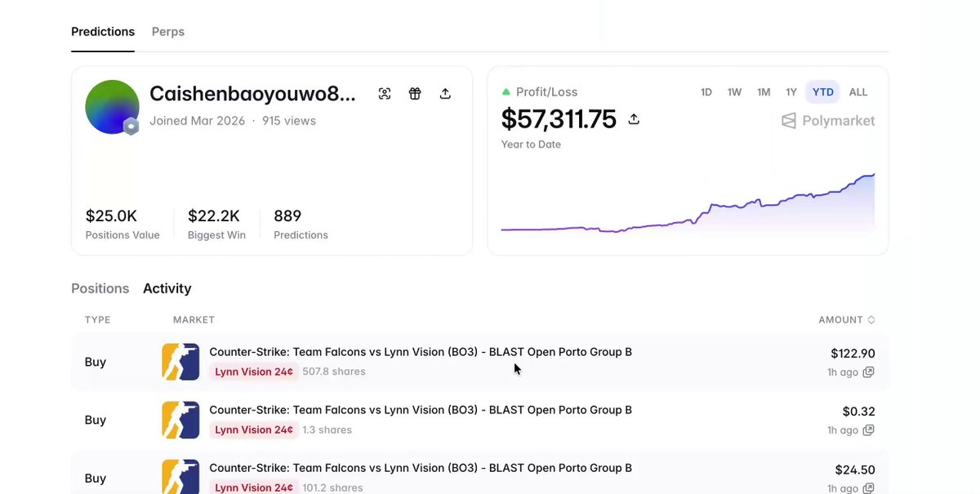Click the Caishenbaoyouwo8 profile avatar

coord(112,107)
